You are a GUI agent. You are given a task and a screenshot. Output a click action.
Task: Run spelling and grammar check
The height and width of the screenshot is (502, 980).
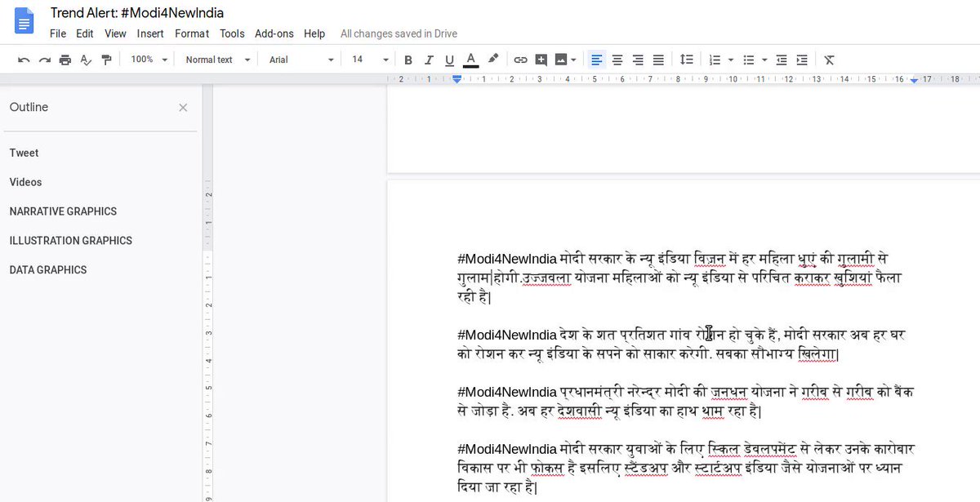tap(86, 60)
